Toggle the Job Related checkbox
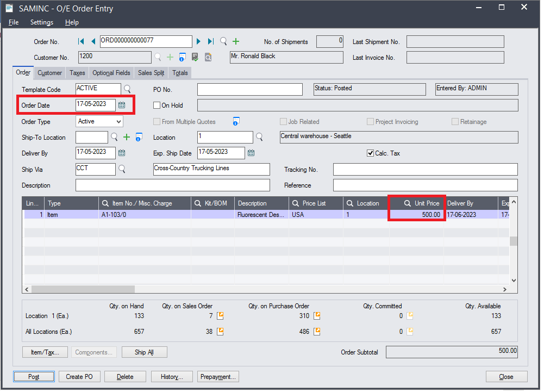 pos(284,122)
